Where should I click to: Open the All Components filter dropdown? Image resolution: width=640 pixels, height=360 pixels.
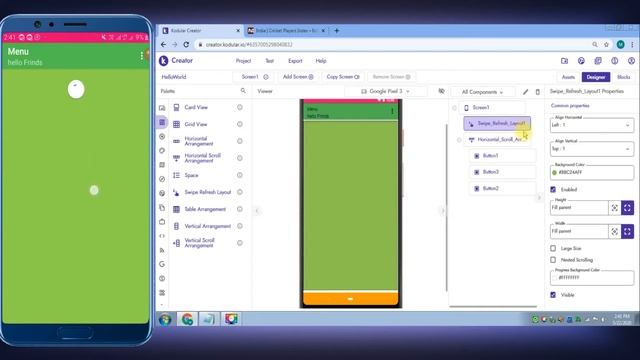pos(482,92)
